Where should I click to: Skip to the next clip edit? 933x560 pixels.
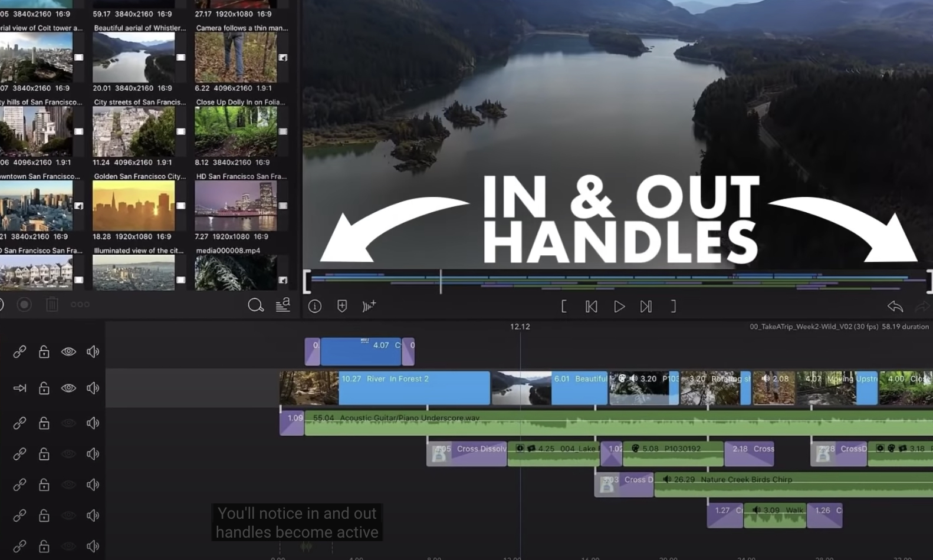(646, 307)
